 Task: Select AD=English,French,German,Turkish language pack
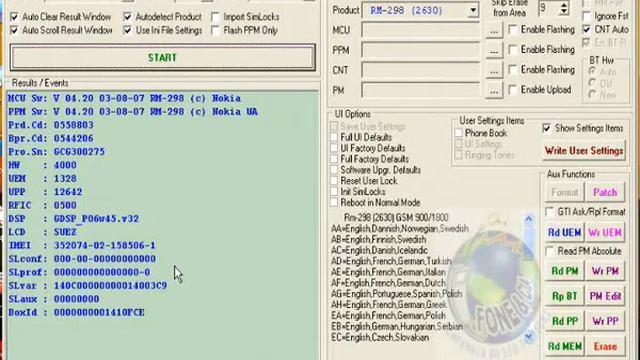(x=391, y=261)
